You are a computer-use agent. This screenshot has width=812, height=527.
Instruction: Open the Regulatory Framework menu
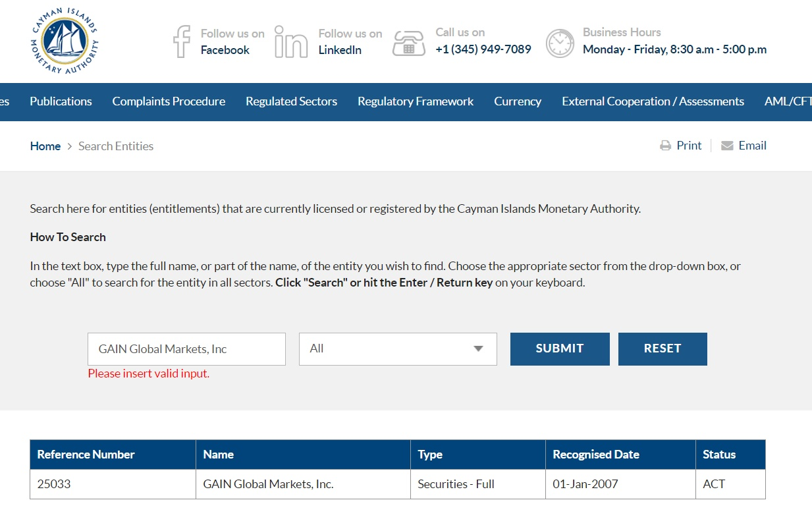pyautogui.click(x=416, y=101)
